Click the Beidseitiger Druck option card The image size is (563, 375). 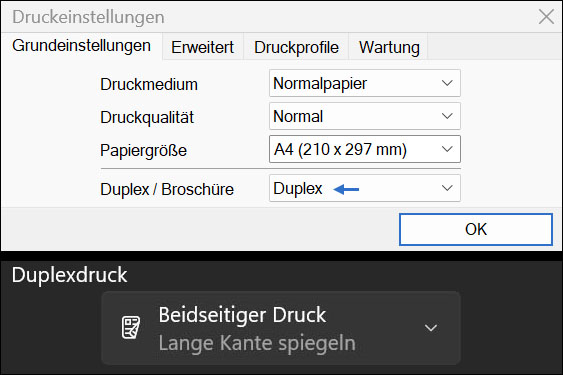pos(281,328)
